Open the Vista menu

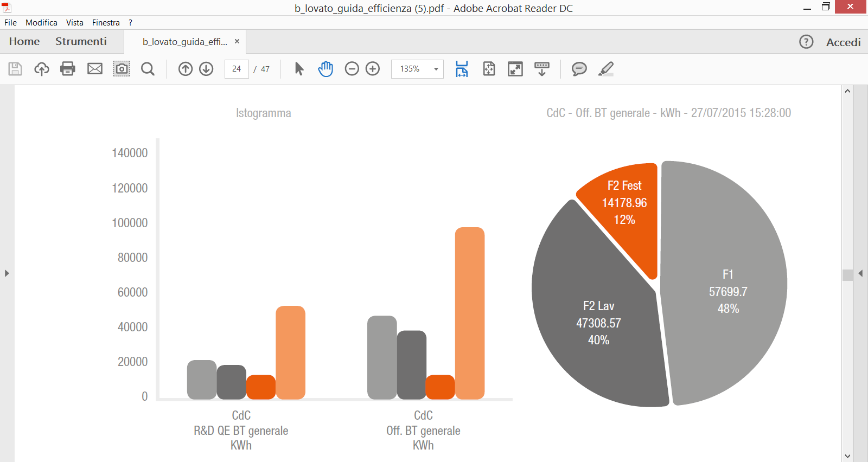[x=75, y=23]
